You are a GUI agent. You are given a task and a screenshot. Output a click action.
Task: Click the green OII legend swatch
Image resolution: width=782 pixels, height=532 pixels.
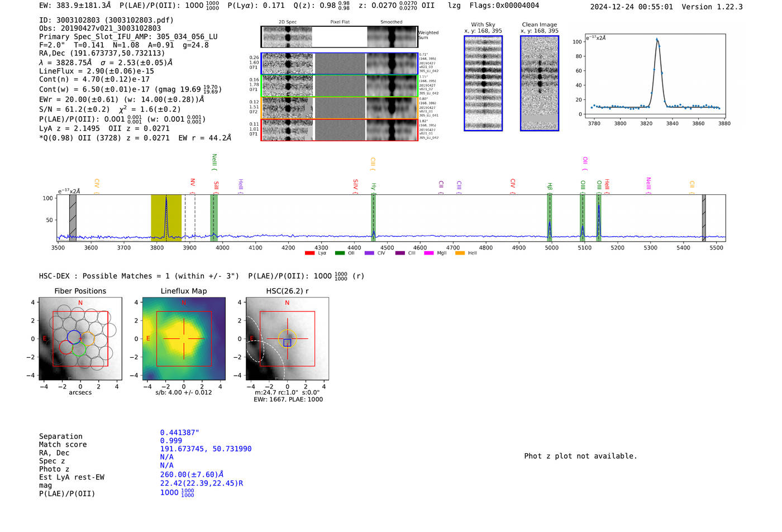tap(340, 253)
